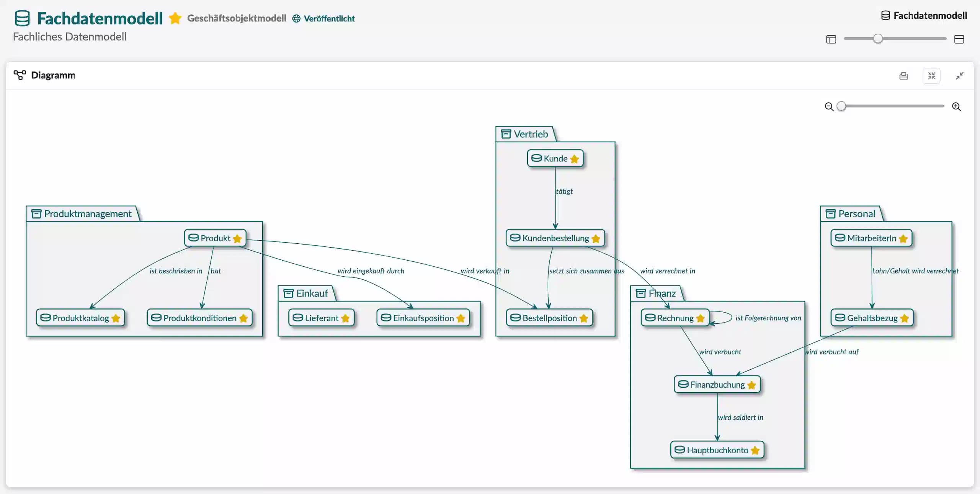Open the Bestellposition node

tap(549, 318)
